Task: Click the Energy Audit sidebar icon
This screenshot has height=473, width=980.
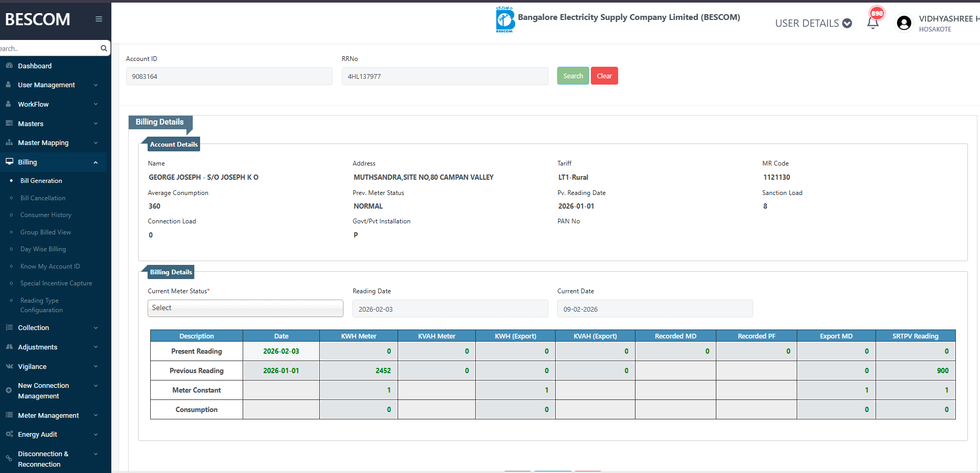Action: [9, 434]
